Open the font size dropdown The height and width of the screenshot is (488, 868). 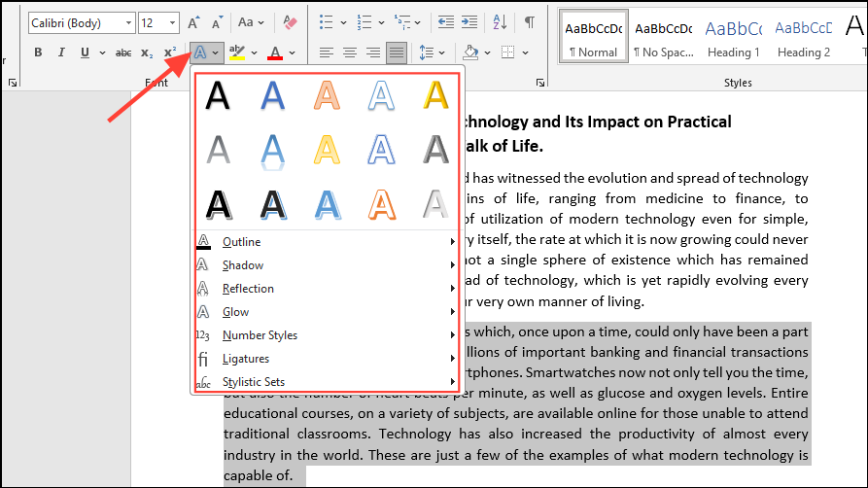[173, 22]
